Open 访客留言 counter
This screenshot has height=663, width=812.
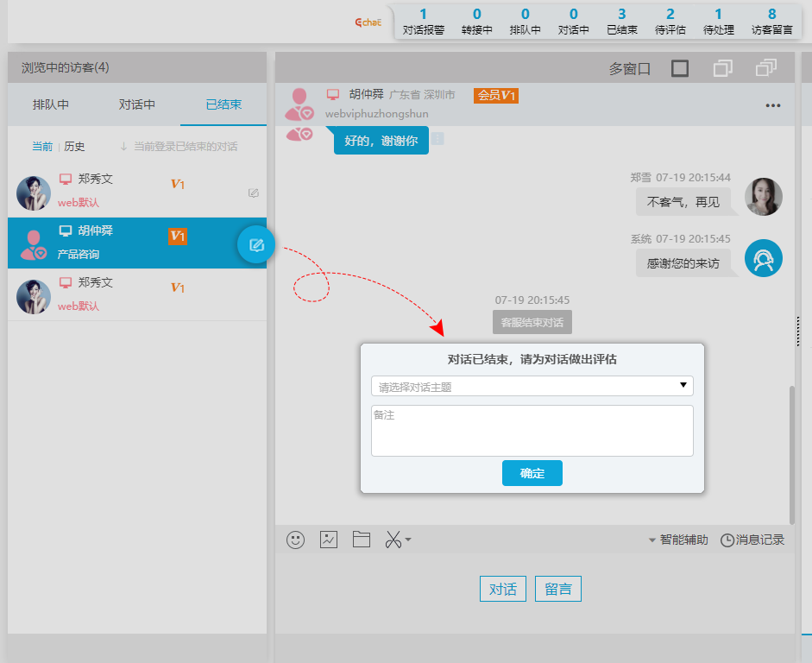click(772, 22)
